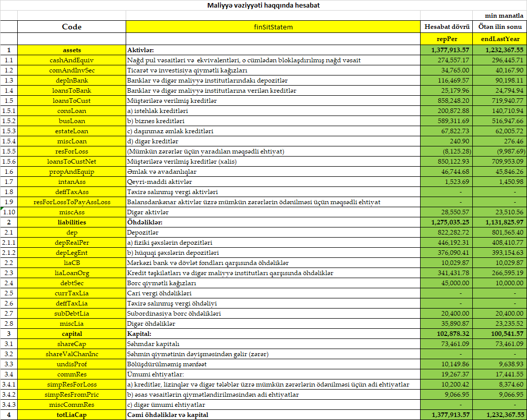Click the "Aktivlər:" description cell
The image size is (527, 420).
point(273,50)
